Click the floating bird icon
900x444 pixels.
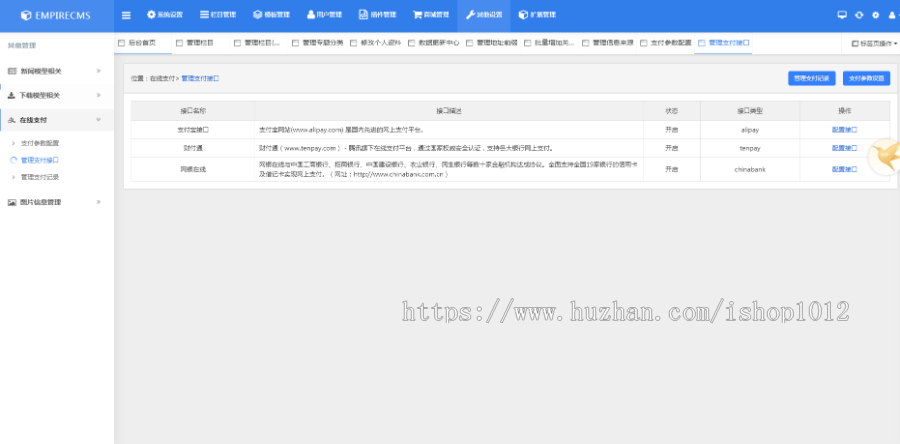[x=886, y=156]
